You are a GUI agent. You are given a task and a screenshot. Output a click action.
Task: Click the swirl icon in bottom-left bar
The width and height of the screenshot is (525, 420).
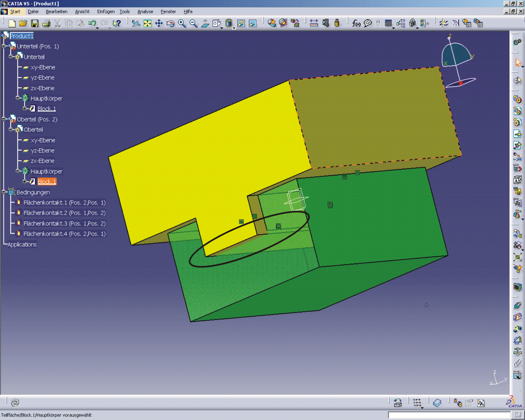(15, 403)
